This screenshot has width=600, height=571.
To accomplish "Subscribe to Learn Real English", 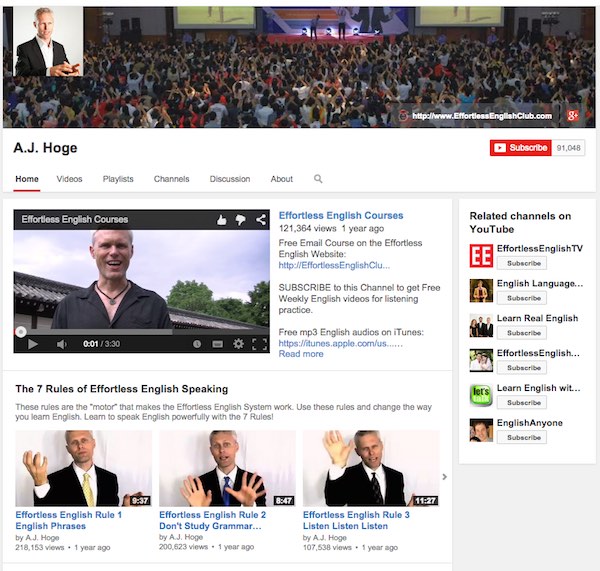I will [x=522, y=333].
